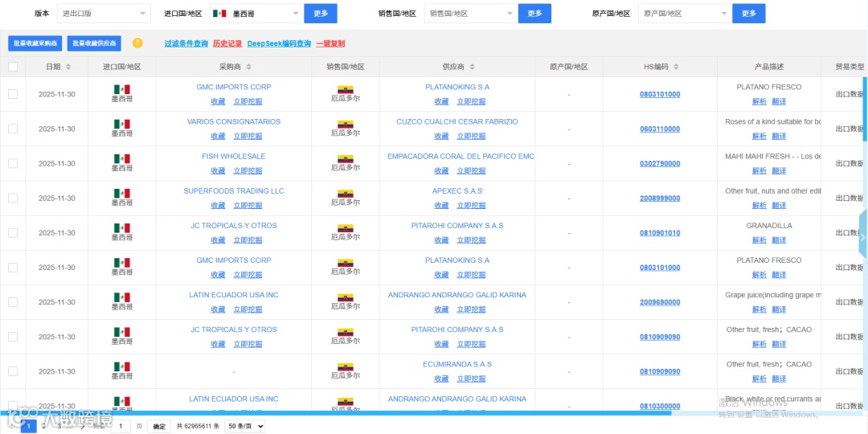This screenshot has height=434, width=868.
Task: Click 翻译 under Roses of a kind description
Action: pyautogui.click(x=779, y=136)
